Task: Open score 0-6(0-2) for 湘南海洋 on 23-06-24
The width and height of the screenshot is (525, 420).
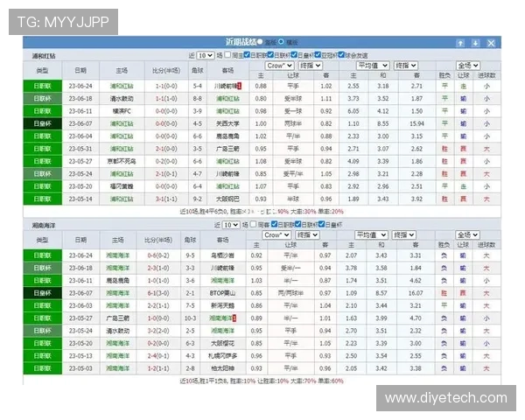Action: pyautogui.click(x=158, y=255)
